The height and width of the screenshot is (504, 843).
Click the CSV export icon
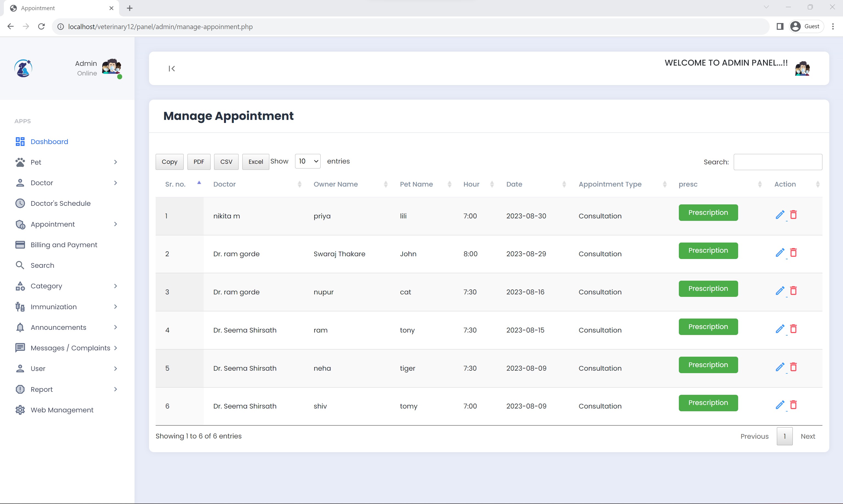(x=226, y=161)
